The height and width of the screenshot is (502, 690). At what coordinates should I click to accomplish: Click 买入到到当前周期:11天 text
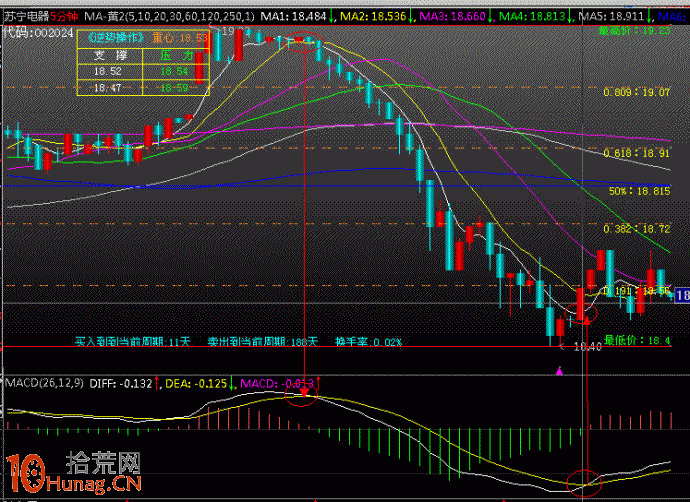(x=132, y=342)
